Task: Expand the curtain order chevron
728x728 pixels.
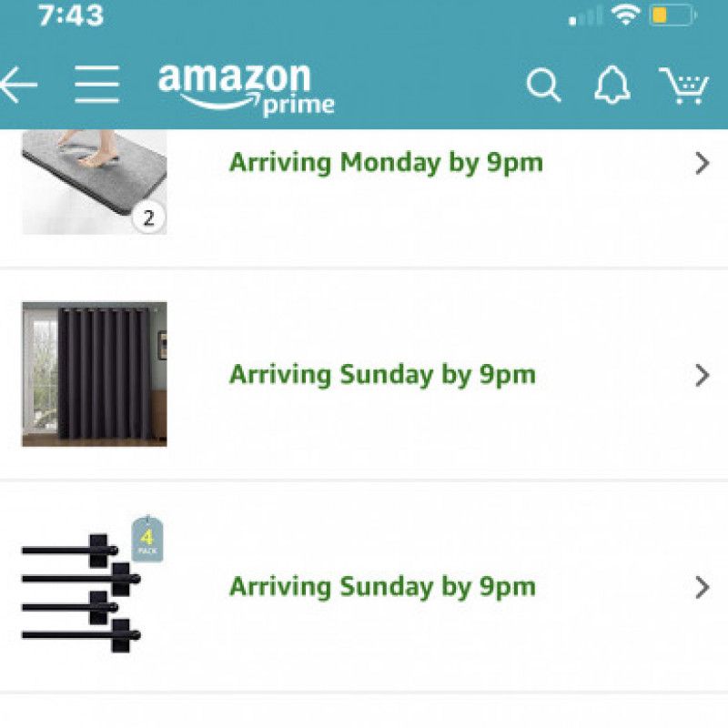Action: pos(702,375)
